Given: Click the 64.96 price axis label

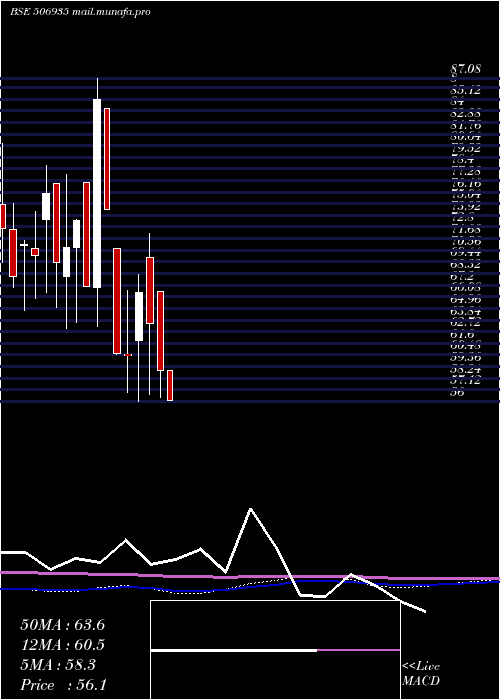Looking at the screenshot, I should 466,300.
